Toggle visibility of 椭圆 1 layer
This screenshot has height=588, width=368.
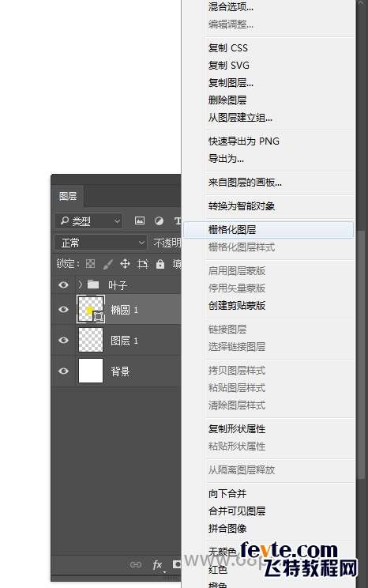63,309
